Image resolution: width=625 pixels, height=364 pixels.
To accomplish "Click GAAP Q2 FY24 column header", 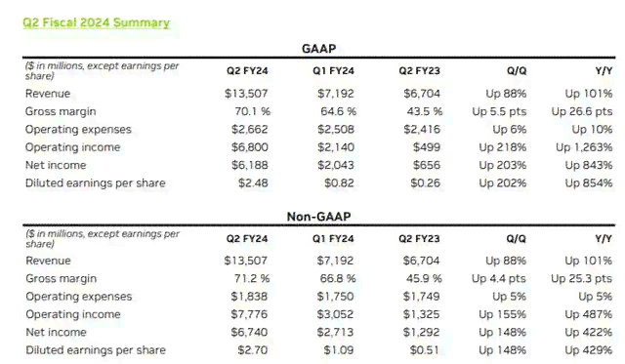I will tap(247, 71).
